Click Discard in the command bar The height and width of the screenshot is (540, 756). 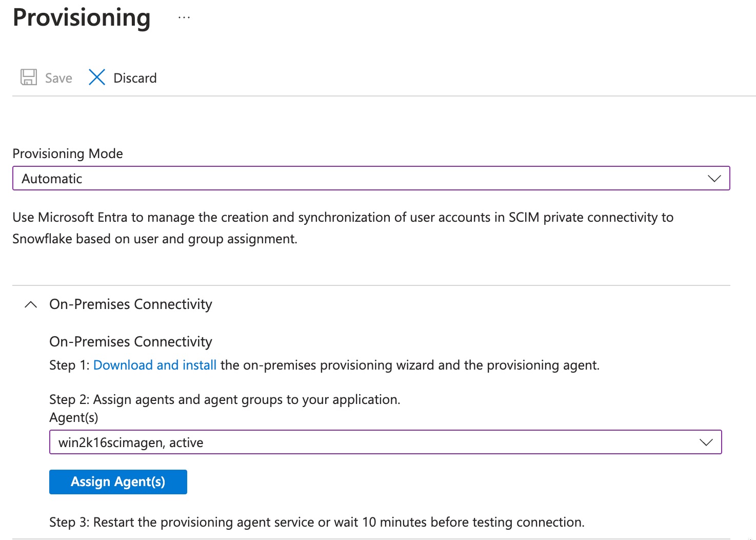pos(134,78)
